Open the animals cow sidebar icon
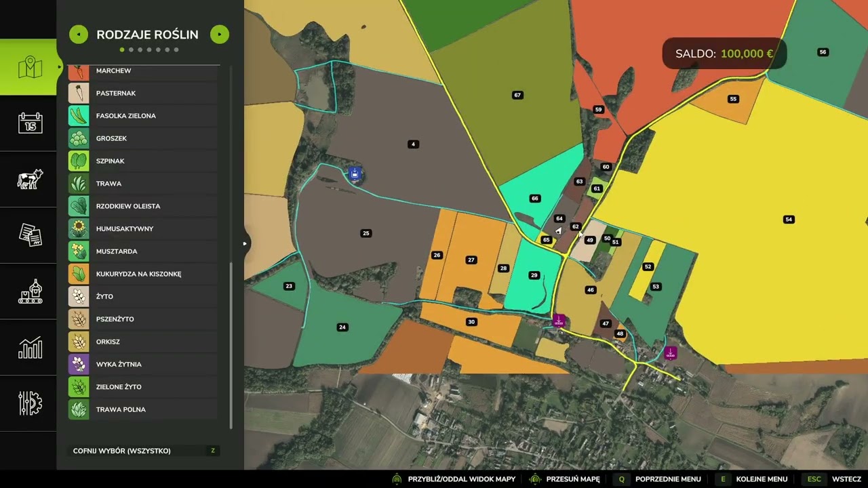 [x=30, y=179]
